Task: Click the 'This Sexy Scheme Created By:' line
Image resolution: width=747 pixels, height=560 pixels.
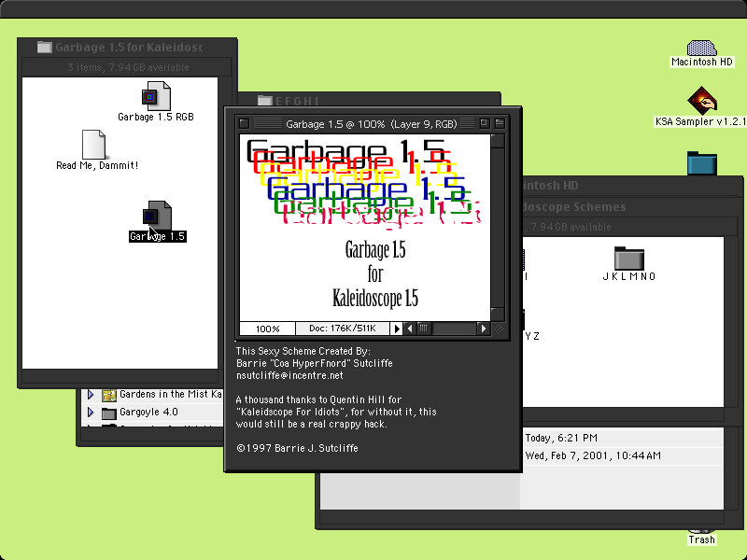Action: [x=303, y=351]
